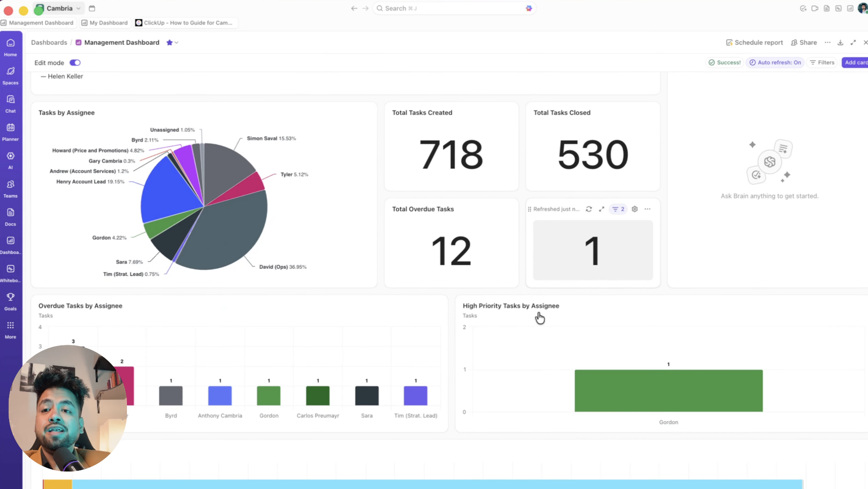Toggle Edit mode off
This screenshot has width=868, height=489.
75,62
